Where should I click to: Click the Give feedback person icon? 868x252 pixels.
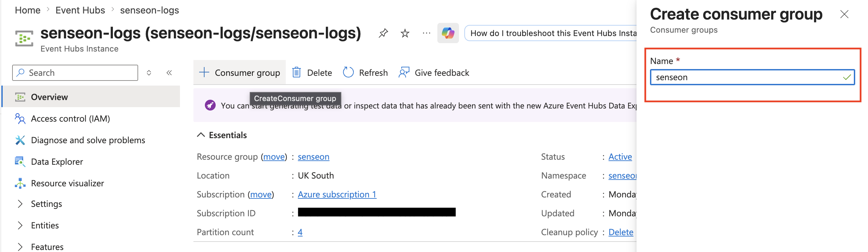[x=404, y=72]
